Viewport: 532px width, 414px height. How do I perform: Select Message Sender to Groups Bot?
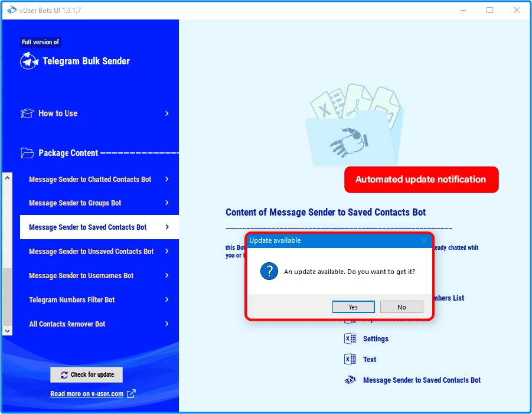[99, 203]
